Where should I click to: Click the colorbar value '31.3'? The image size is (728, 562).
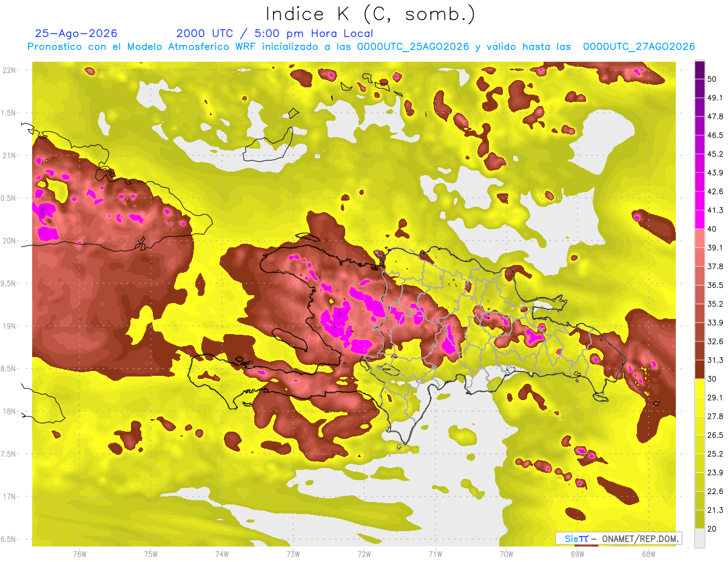click(x=716, y=360)
